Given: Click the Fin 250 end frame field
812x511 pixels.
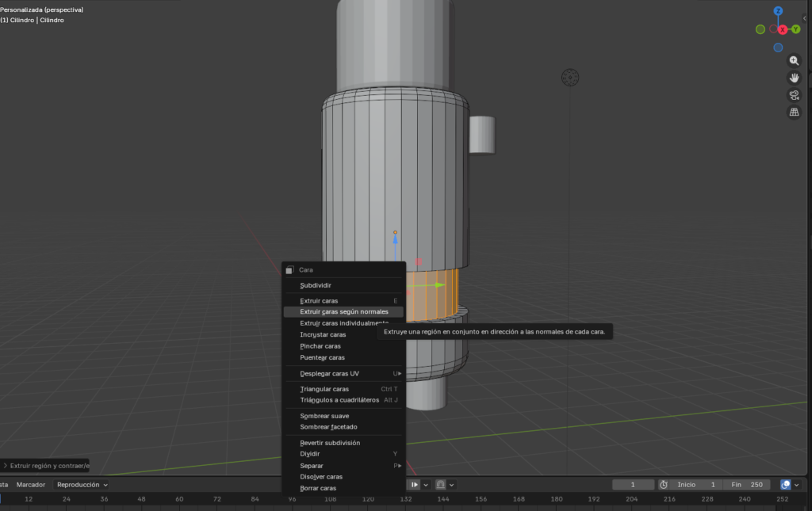Looking at the screenshot, I should point(746,485).
